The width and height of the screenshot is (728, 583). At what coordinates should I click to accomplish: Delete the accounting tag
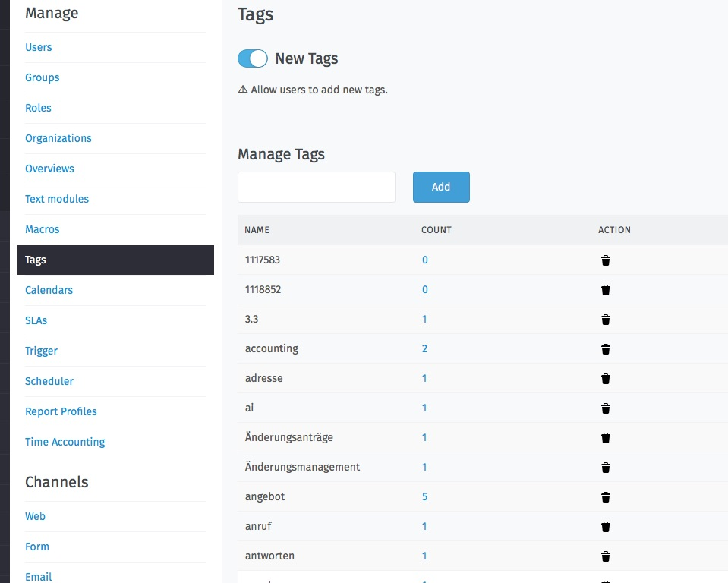coord(605,348)
